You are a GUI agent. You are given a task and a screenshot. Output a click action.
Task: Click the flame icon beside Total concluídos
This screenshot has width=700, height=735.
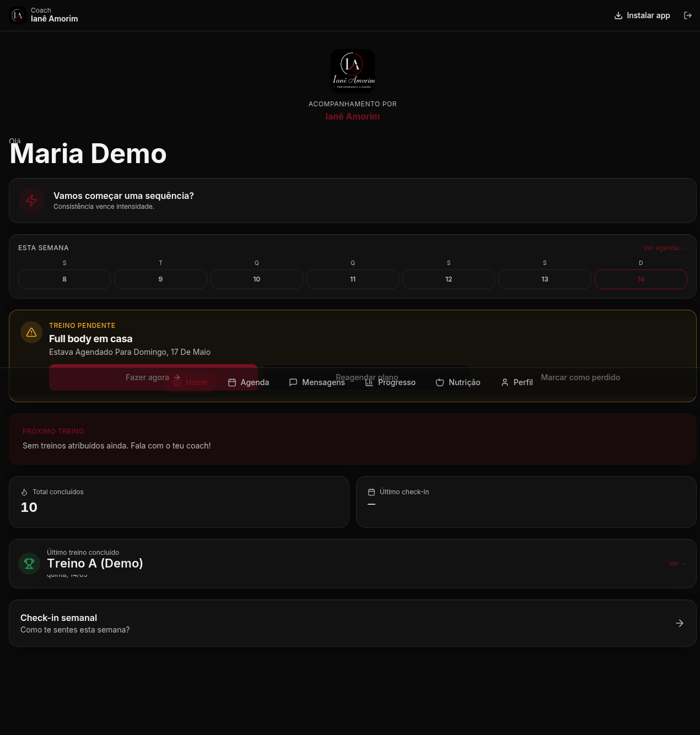pos(24,492)
